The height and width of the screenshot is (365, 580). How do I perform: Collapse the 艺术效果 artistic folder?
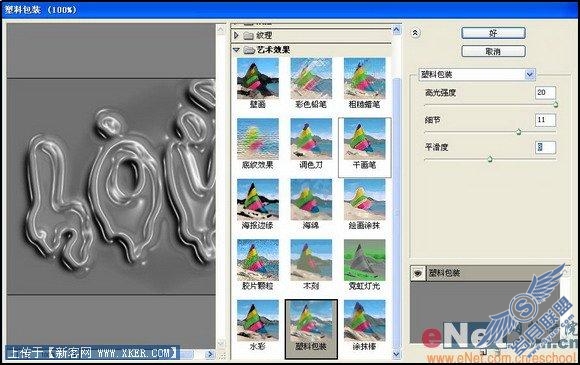click(236, 50)
